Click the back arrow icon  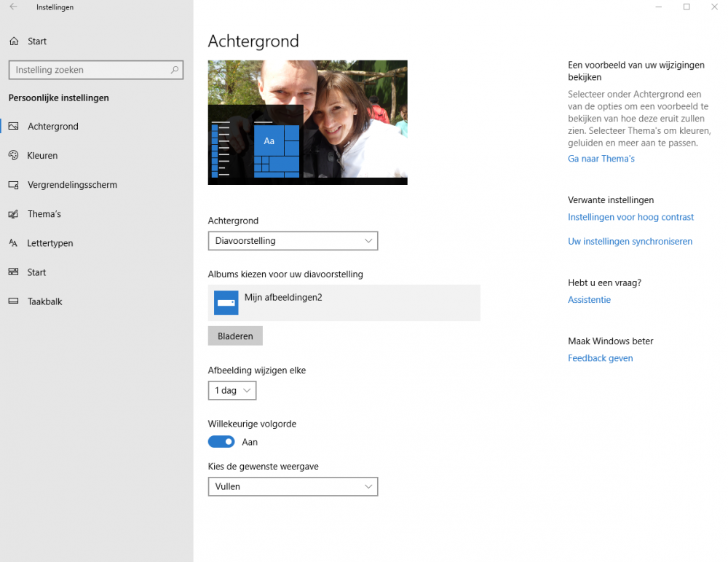click(x=13, y=7)
